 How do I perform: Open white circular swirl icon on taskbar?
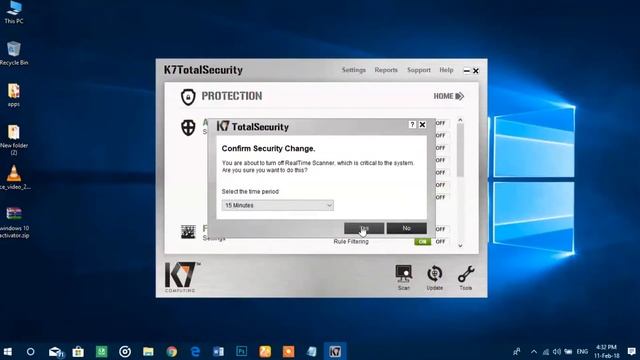pyautogui.click(x=125, y=351)
